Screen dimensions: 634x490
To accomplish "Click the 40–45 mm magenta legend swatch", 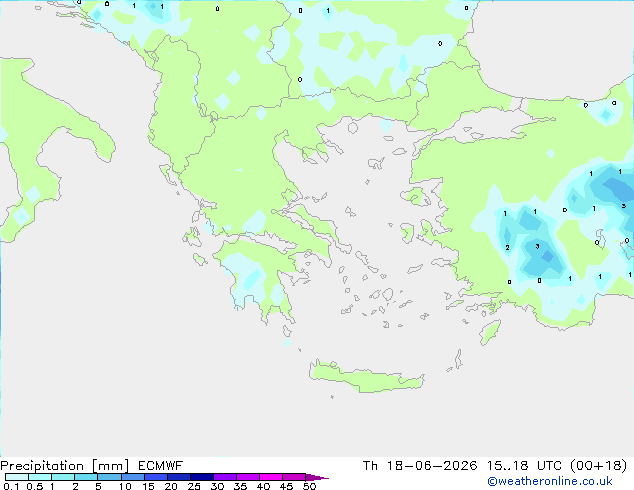I will click(x=271, y=477).
